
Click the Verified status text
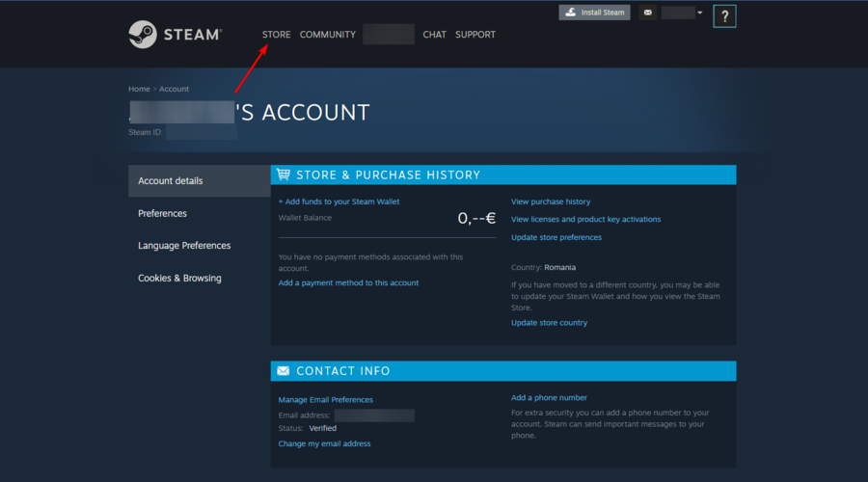[x=323, y=428]
